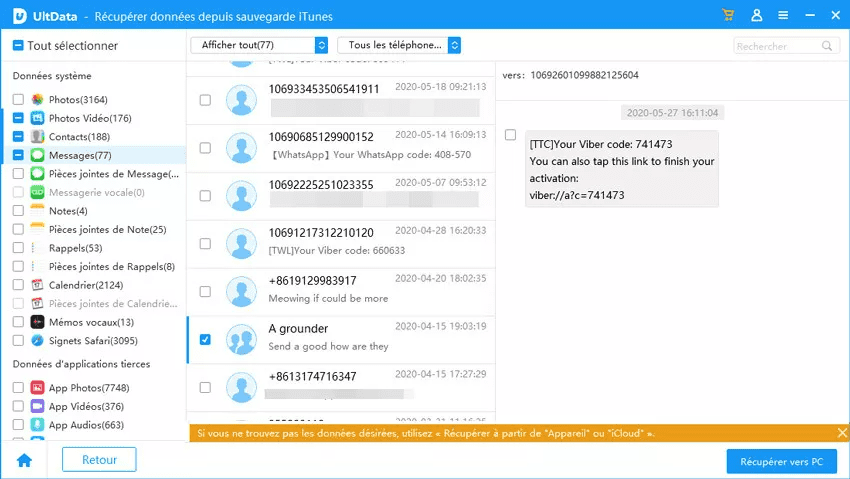The width and height of the screenshot is (850, 479).
Task: Select Calendrier(2124) category
Action: click(x=84, y=285)
